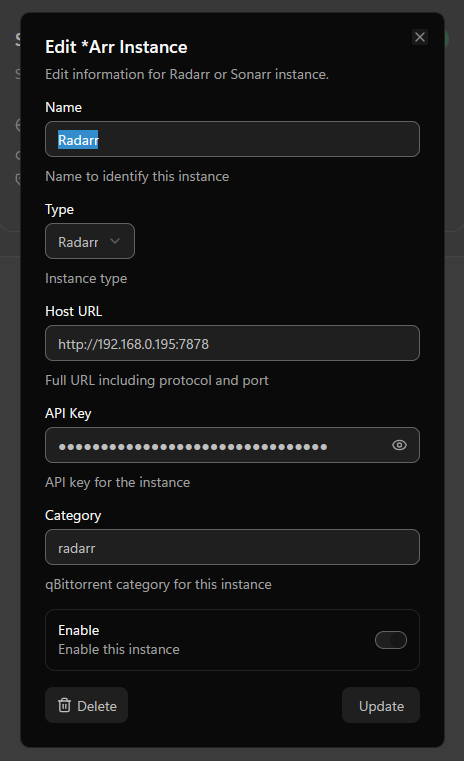Reveal the API key with eye icon
The image size is (464, 761).
(x=399, y=445)
